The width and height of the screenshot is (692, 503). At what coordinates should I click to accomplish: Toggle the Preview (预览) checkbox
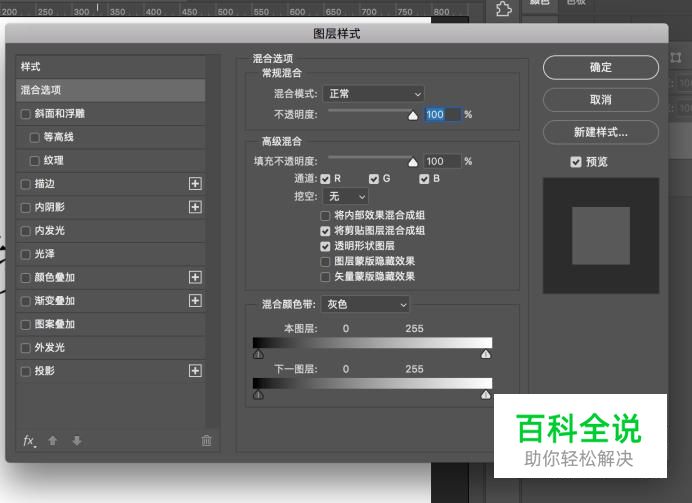coord(575,162)
